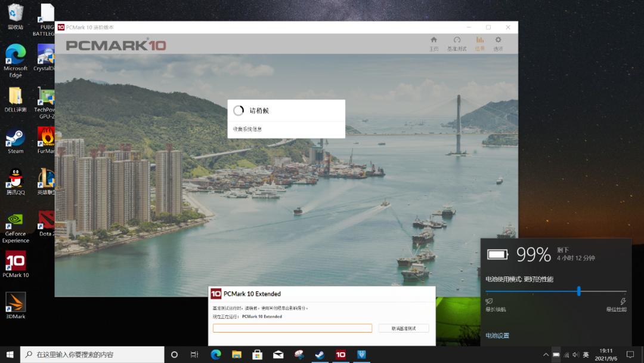The height and width of the screenshot is (363, 644).
Task: Click the cancel benchmark button
Action: [x=404, y=328]
